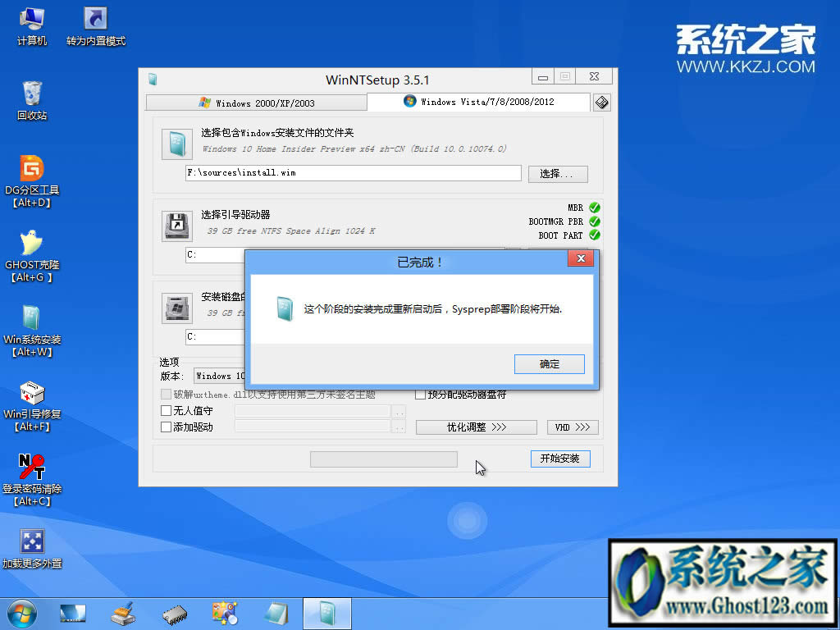Viewport: 840px width, 630px height.
Task: Click the BOOT PART red status icon
Action: click(x=593, y=235)
